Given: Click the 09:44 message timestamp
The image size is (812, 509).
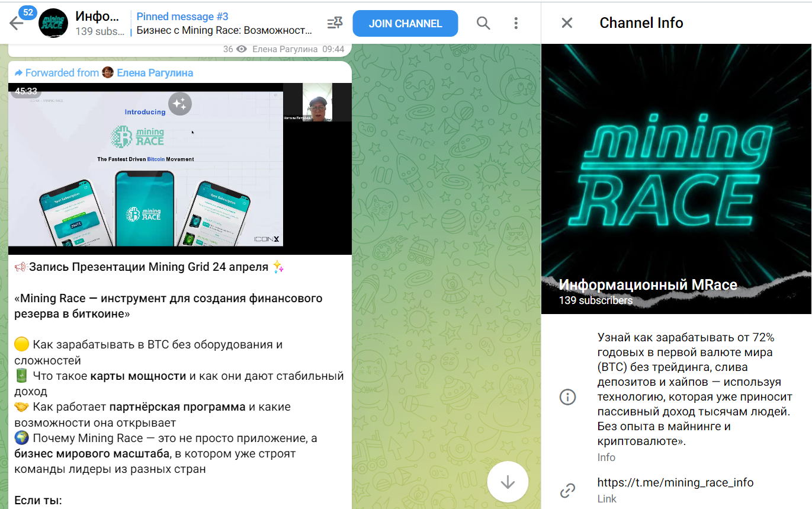Looking at the screenshot, I should 333,49.
